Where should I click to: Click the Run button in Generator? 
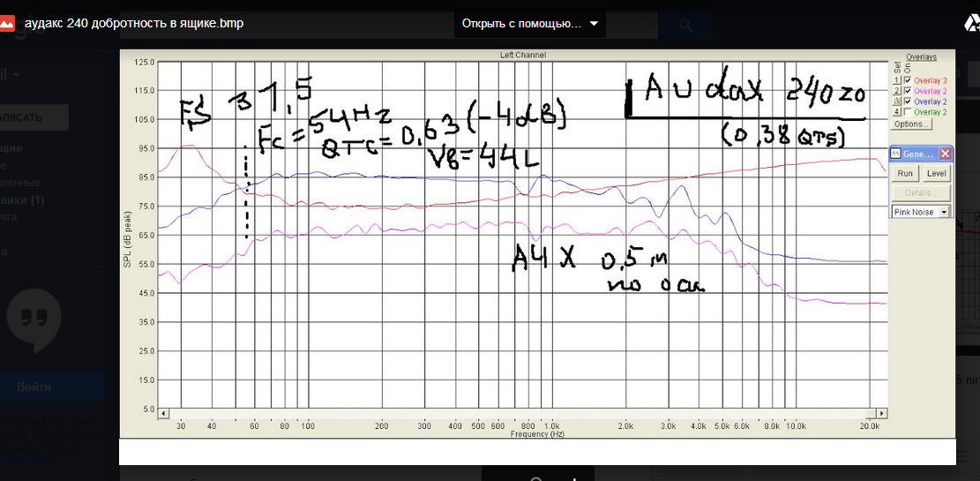905,173
